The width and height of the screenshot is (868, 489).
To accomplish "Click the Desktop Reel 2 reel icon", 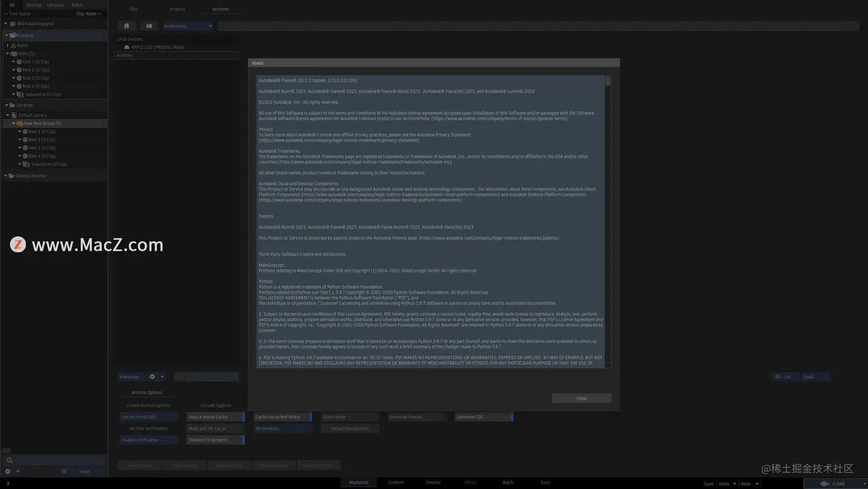I will pos(19,70).
